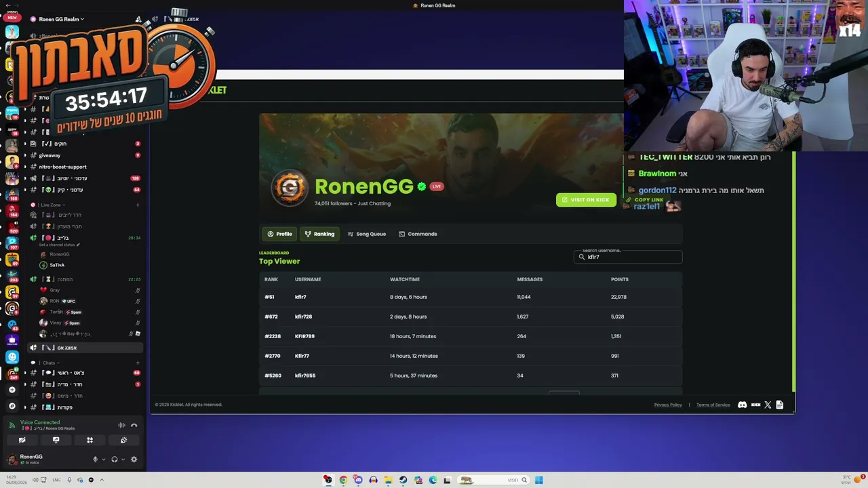Screen dimensions: 868x488
Task: Click the gordon112 username in stream chat
Action: 657,190
